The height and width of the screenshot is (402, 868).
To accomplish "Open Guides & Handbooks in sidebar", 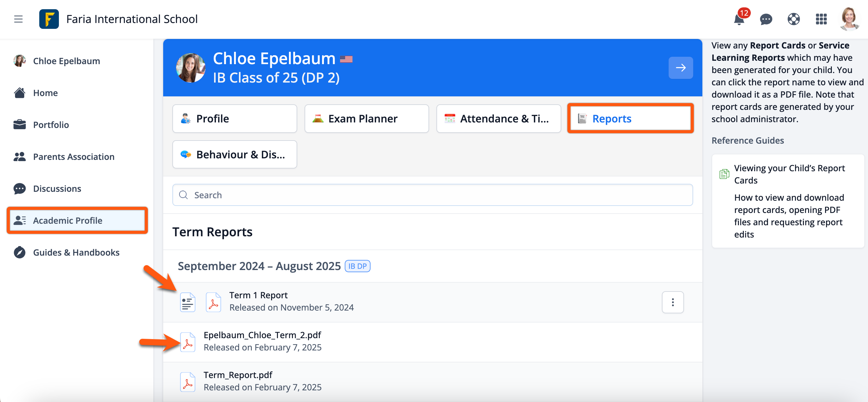I will pyautogui.click(x=76, y=252).
